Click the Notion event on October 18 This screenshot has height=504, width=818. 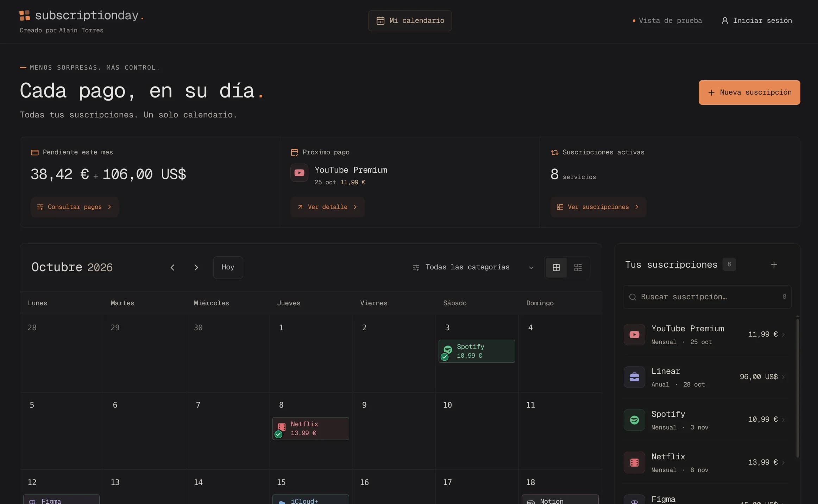(x=560, y=499)
